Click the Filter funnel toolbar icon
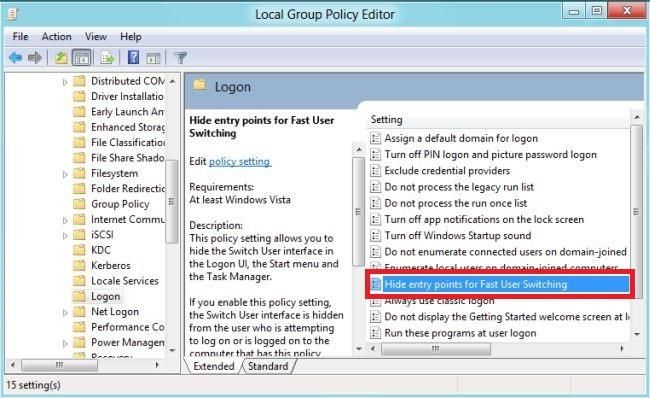Image resolution: width=650 pixels, height=398 pixels. [x=180, y=58]
